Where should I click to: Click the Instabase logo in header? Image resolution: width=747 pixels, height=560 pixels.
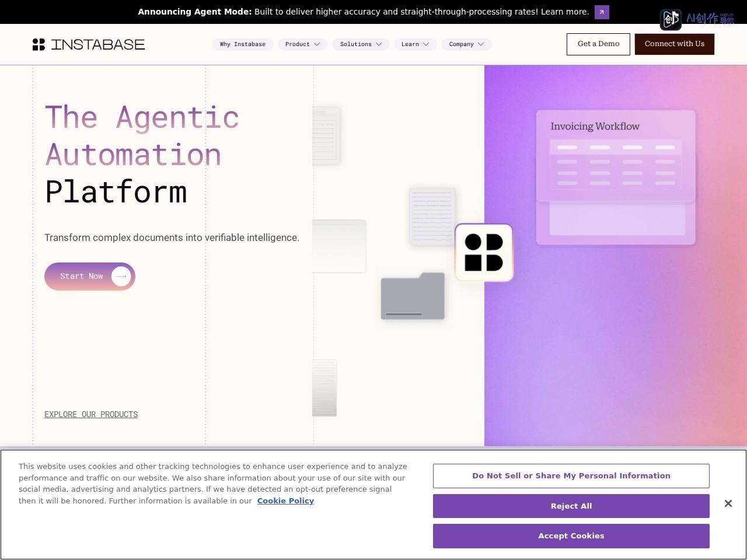89,44
